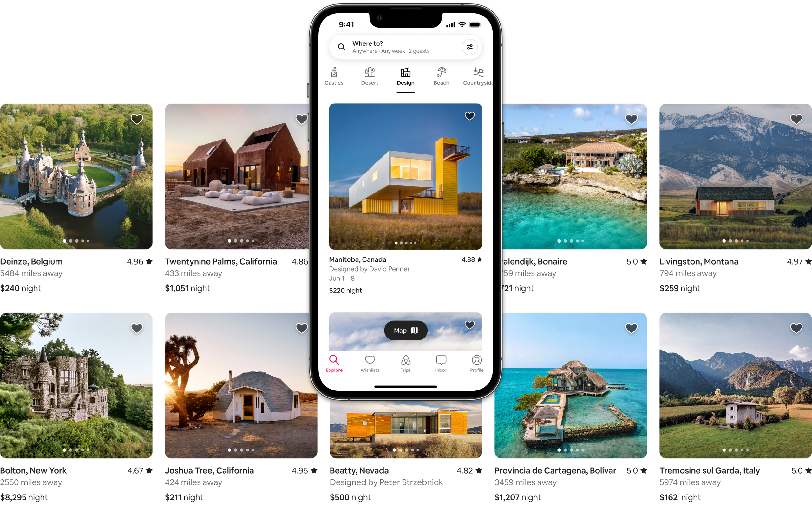Image resolution: width=812 pixels, height=505 pixels.
Task: Tap the Beach category icon
Action: coord(440,74)
